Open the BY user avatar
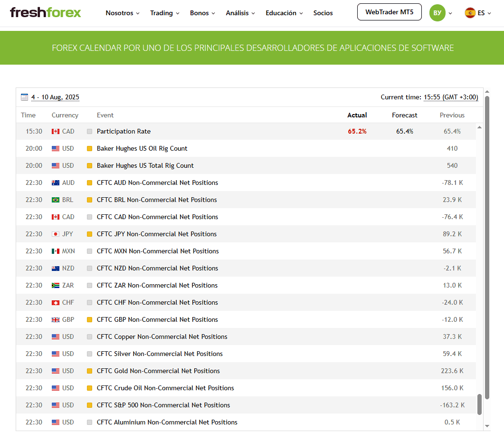The image size is (504, 433). pos(437,13)
